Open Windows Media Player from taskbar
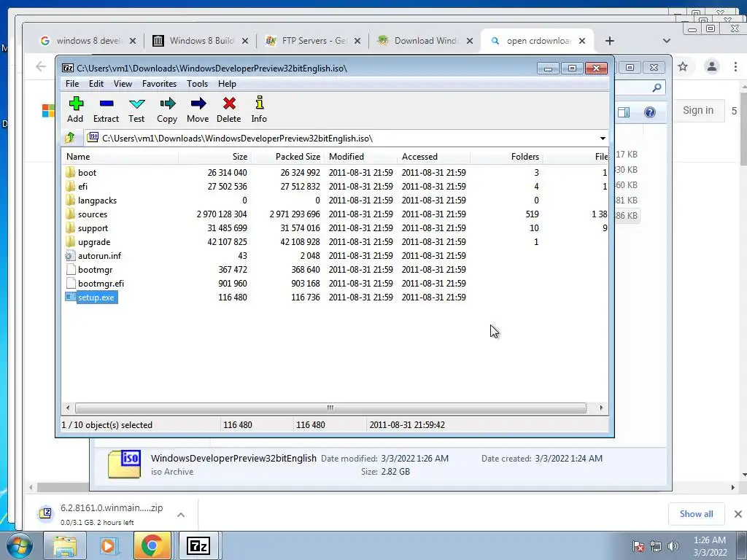The width and height of the screenshot is (747, 560). [x=109, y=546]
